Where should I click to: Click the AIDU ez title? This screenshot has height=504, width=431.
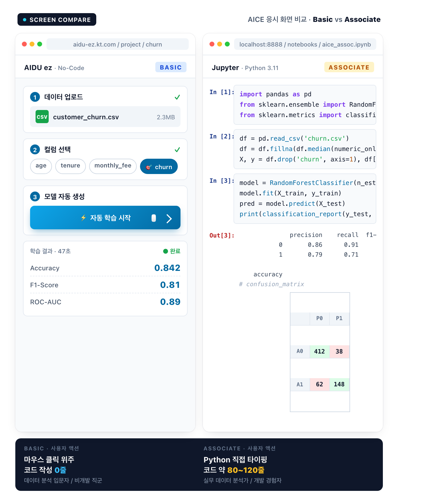pos(38,68)
